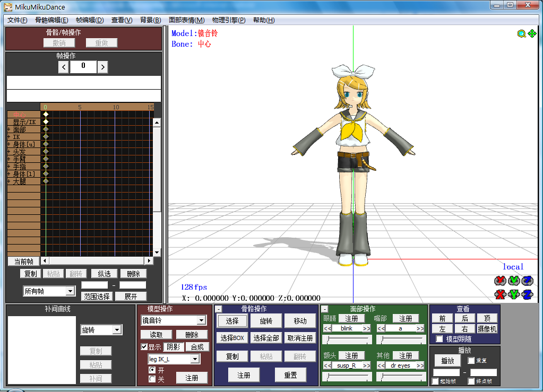Click the 中心 keyframe diamond at frame 0

pos(46,114)
